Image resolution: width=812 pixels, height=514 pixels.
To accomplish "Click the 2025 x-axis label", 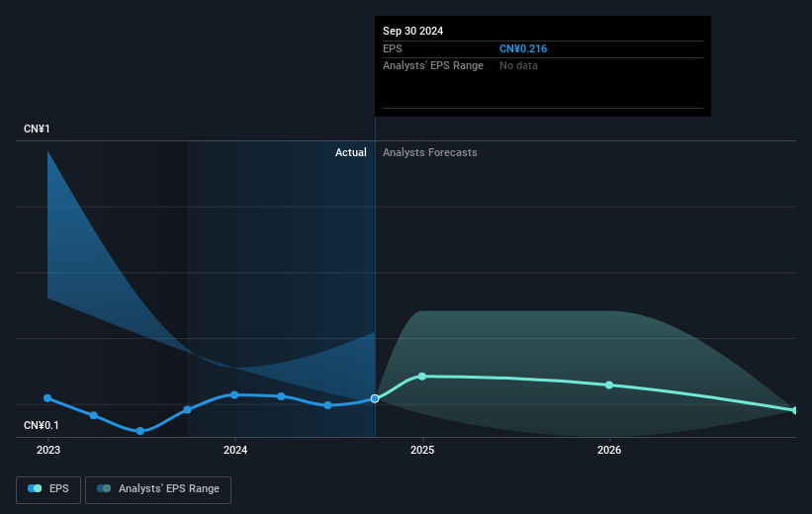I will 422,451.
